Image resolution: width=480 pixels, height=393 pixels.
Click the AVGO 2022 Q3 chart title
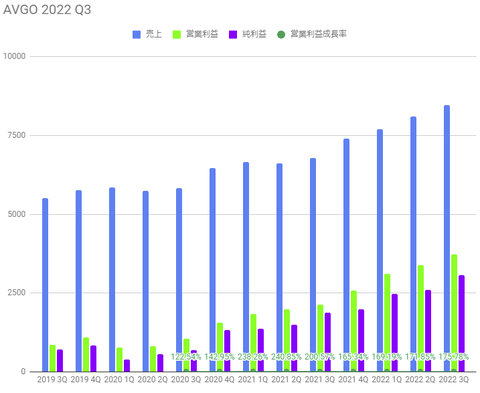tap(47, 10)
